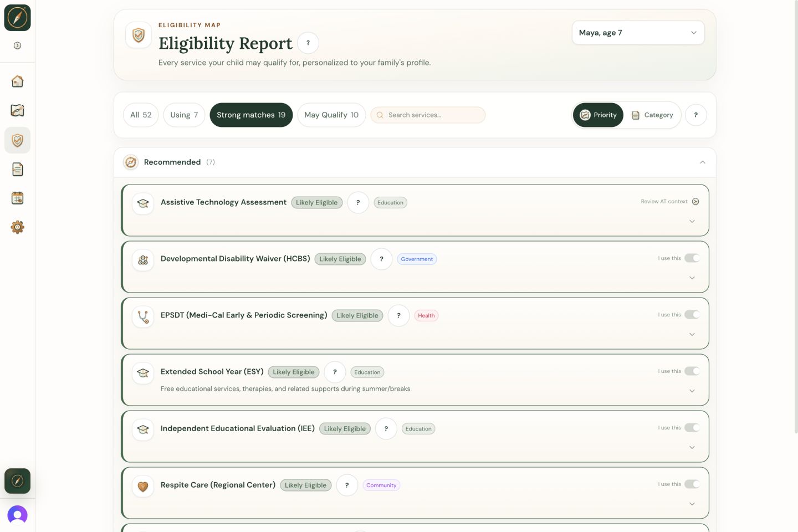Switch to Category view

[652, 115]
